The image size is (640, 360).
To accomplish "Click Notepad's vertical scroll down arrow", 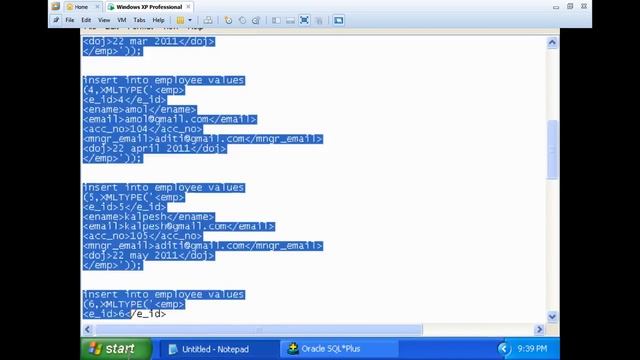I will [552, 316].
